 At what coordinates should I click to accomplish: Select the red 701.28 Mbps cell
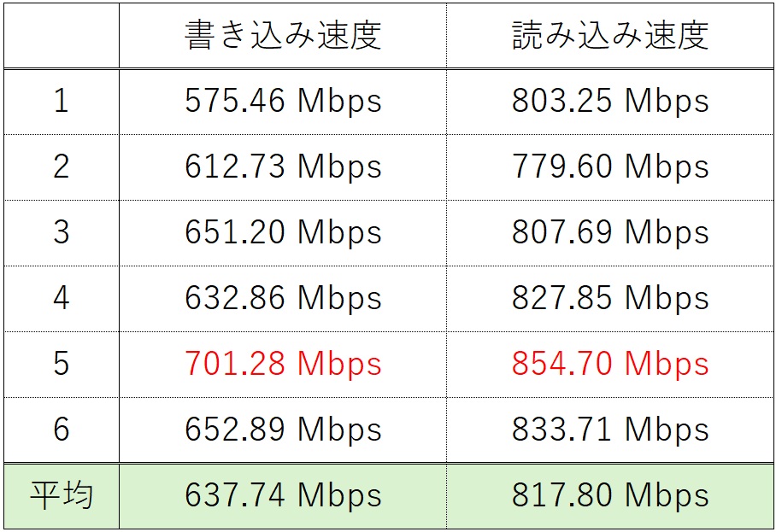[x=283, y=365]
